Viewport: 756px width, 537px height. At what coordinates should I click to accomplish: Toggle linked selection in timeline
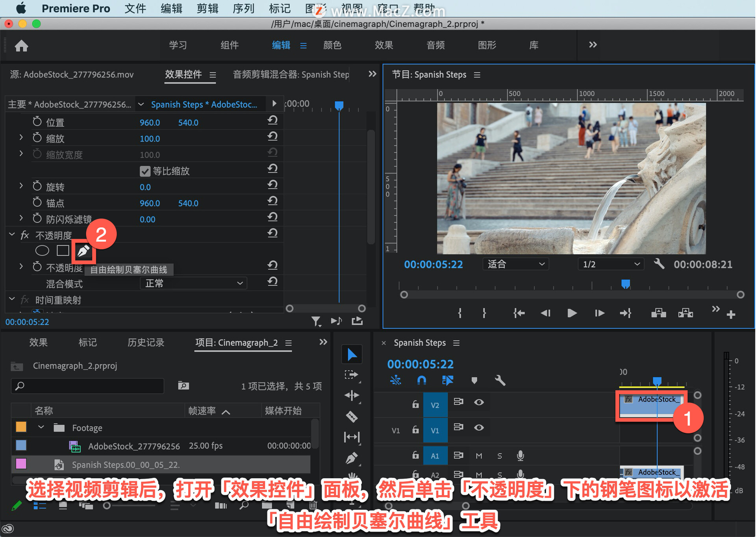pos(448,380)
